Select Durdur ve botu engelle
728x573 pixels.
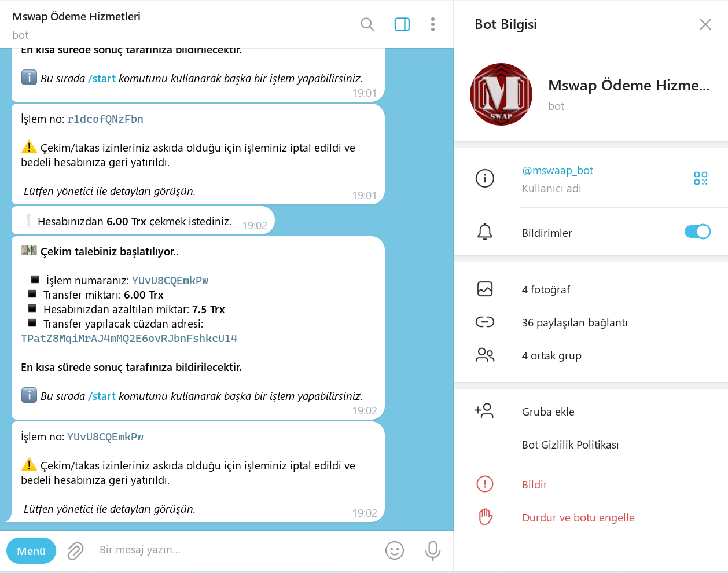click(578, 517)
